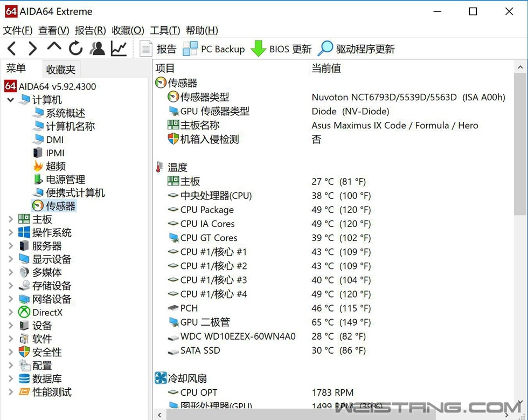Image resolution: width=528 pixels, height=420 pixels.
Task: Open BIOS 更新 from the toolbar
Action: [282, 49]
